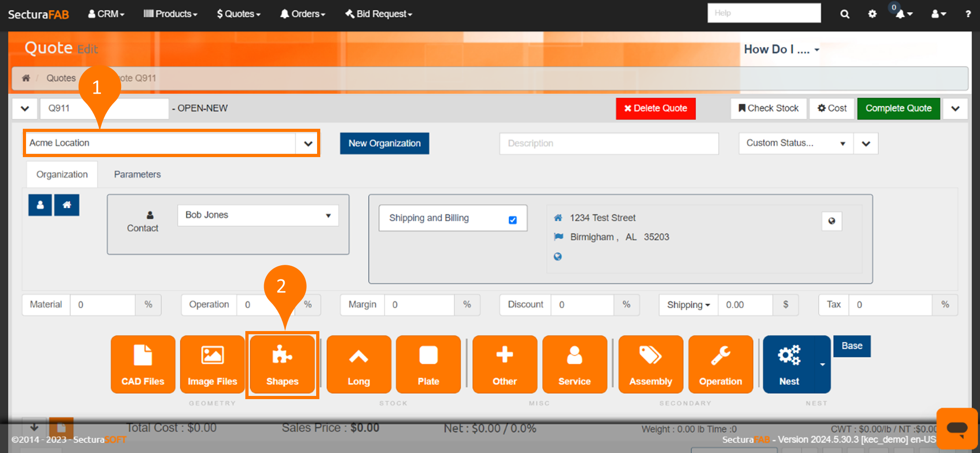The height and width of the screenshot is (453, 980).
Task: Switch to the Parameters tab
Action: (x=137, y=174)
